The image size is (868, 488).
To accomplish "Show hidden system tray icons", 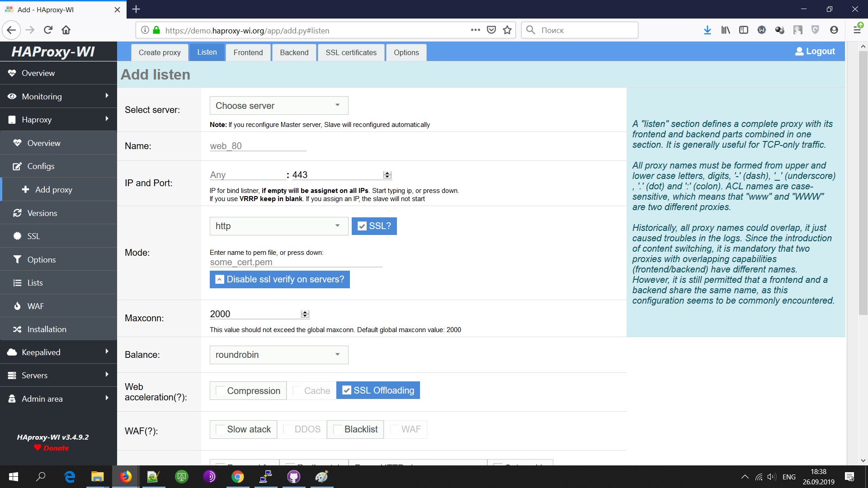I will [x=745, y=477].
